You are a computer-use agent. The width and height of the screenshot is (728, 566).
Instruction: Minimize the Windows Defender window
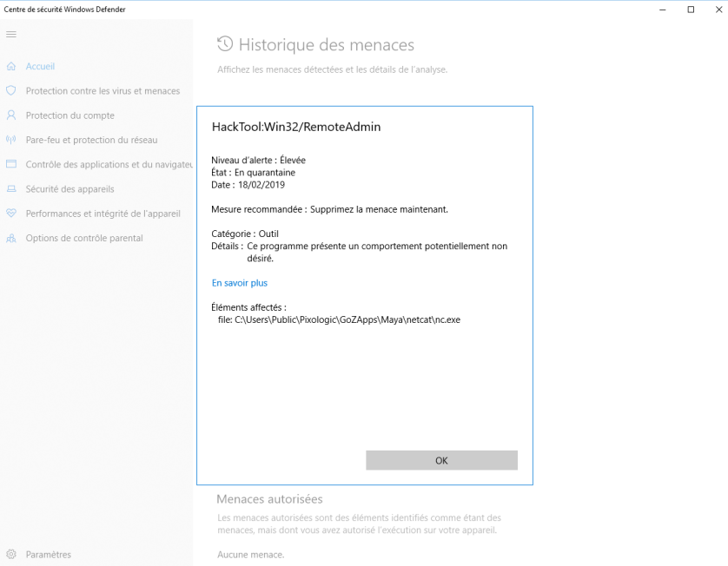coord(663,10)
